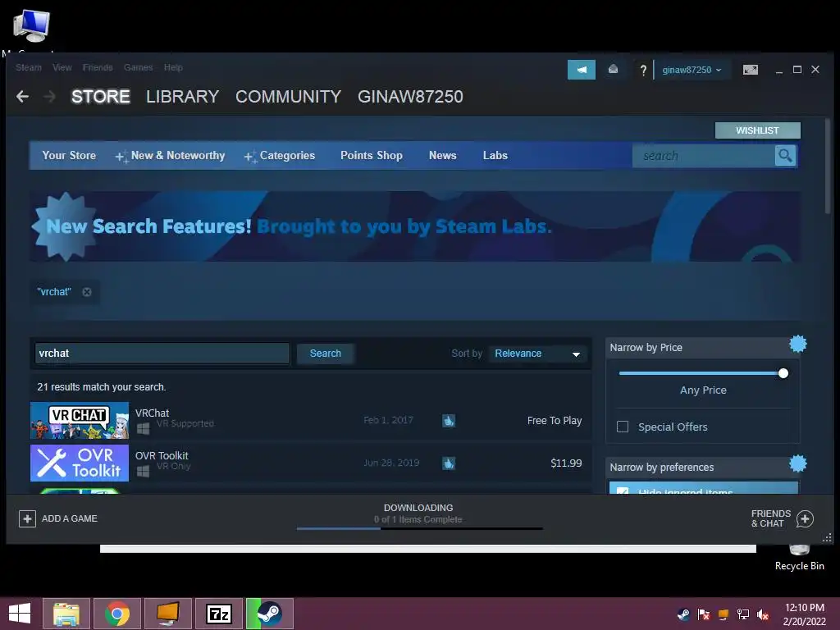
Task: Open the FRIENDS & CHAT label
Action: [x=771, y=518]
